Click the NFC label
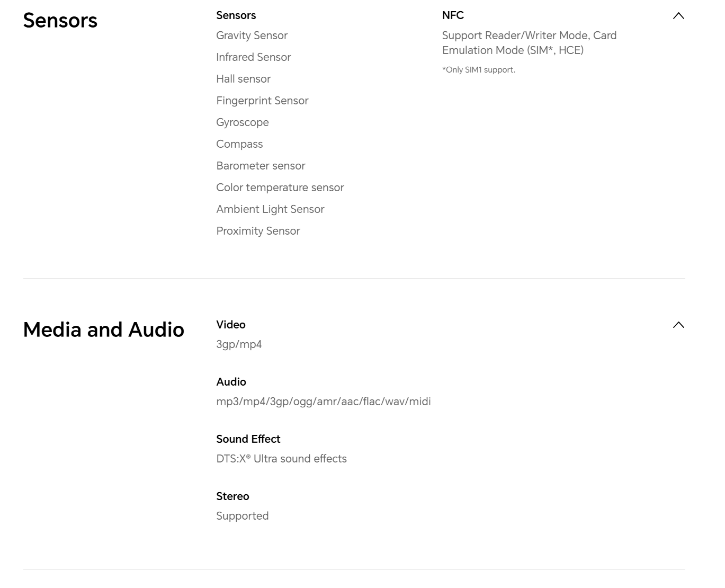 (x=453, y=15)
